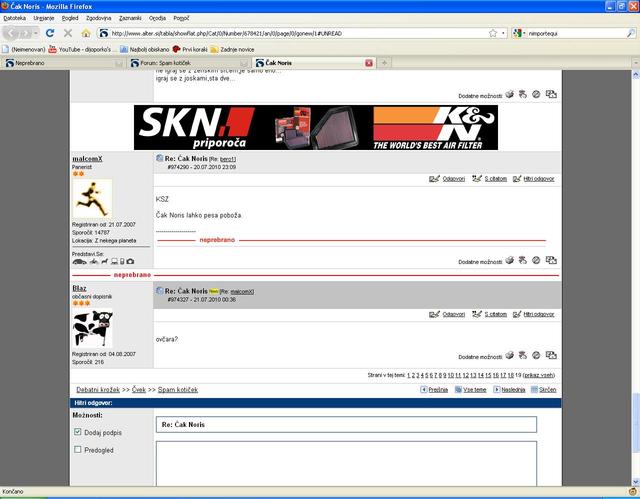Bookmark this page with the star icon
This screenshot has height=499, width=640.
[493, 33]
